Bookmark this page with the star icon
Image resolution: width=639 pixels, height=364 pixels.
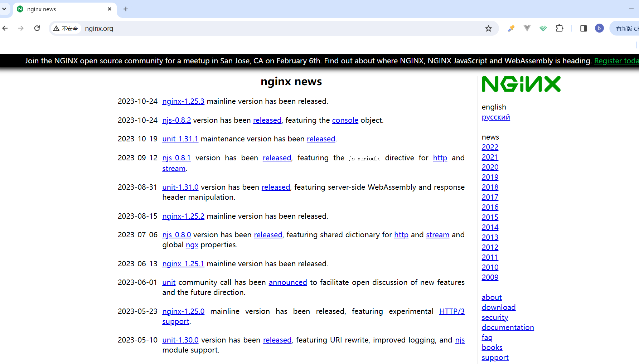488,28
